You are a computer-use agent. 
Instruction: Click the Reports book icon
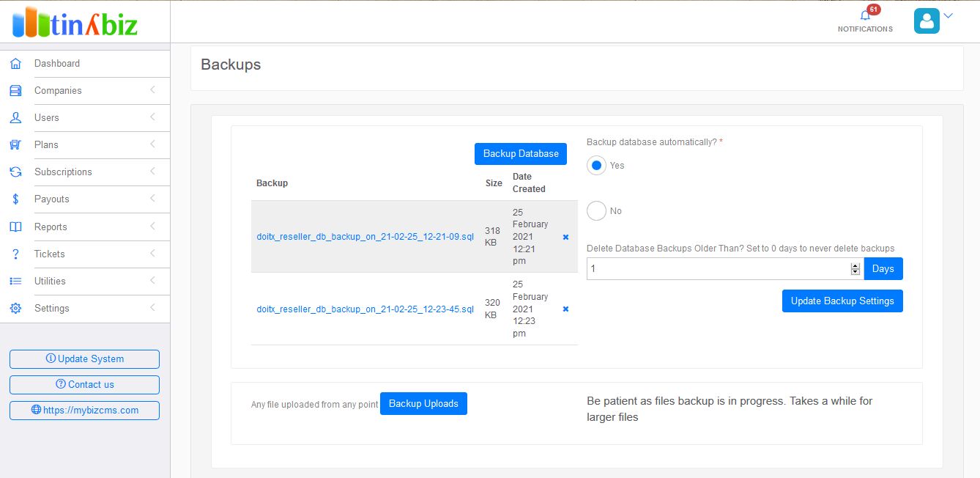click(15, 227)
